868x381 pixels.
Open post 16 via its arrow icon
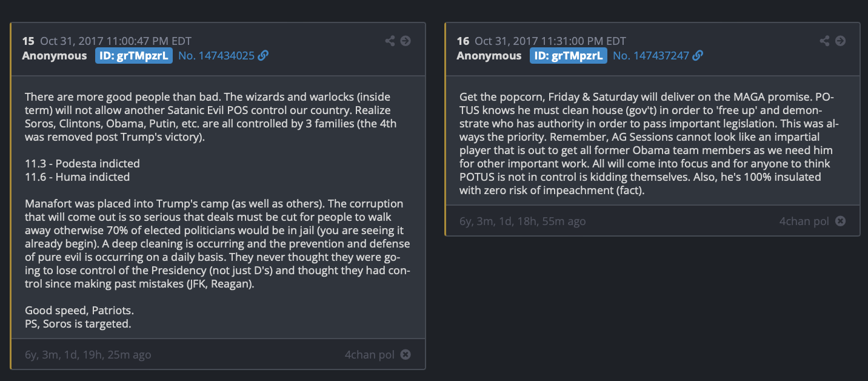click(840, 41)
